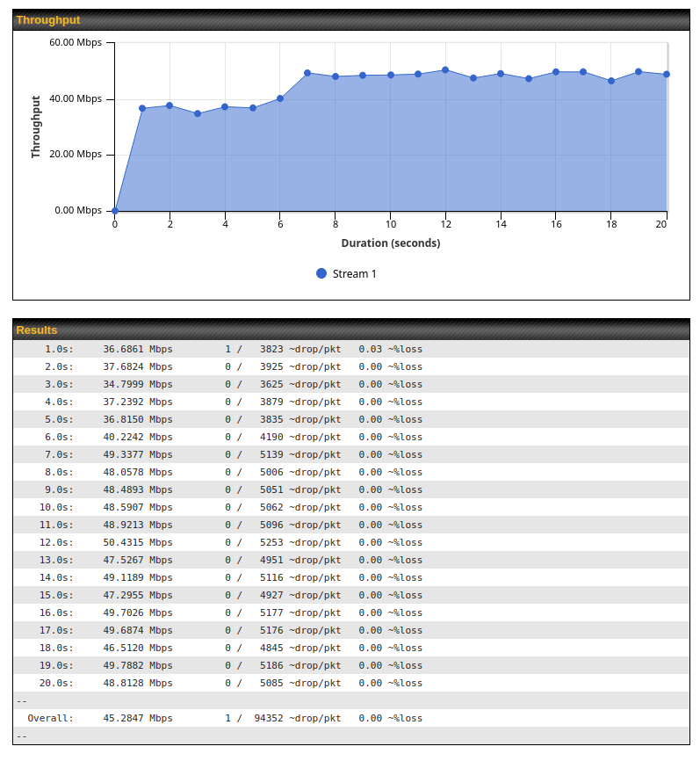This screenshot has width=700, height=761.
Task: Click the Throughput panel header
Action: [x=350, y=19]
